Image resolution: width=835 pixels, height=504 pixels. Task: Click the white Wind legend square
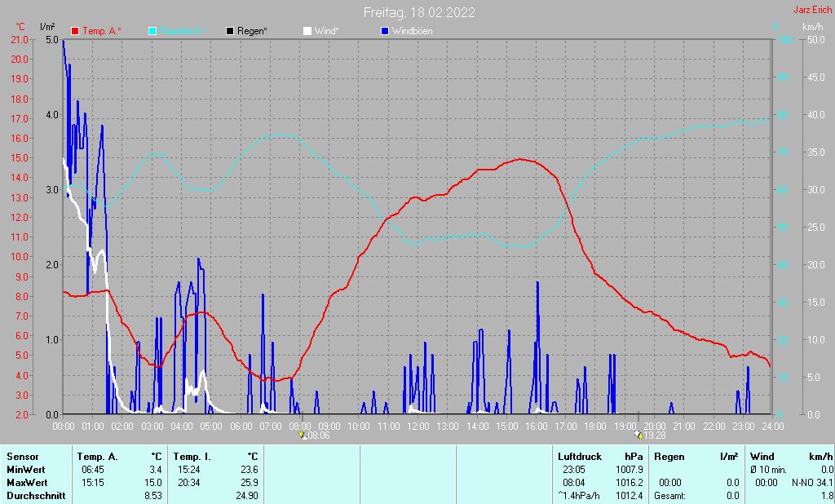tap(307, 31)
